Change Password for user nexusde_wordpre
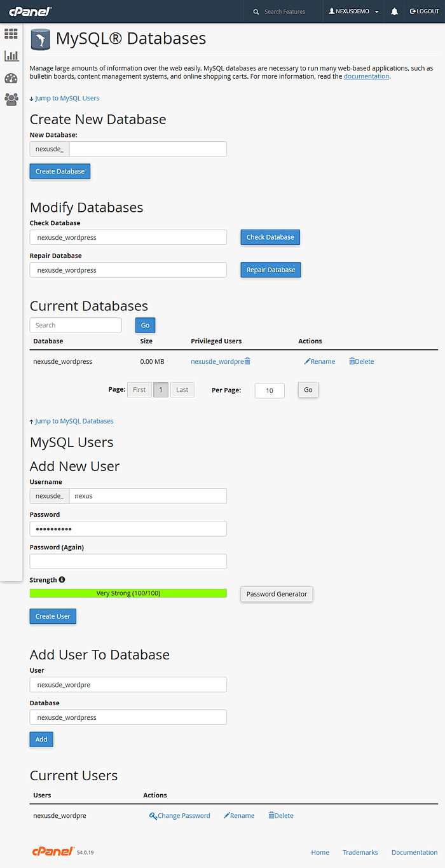 coord(179,815)
